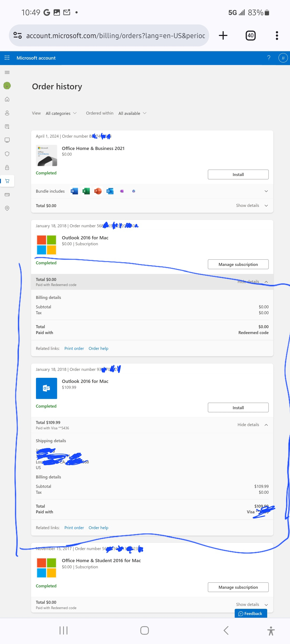Select the Order history cart icon
Image resolution: width=290 pixels, height=644 pixels.
click(x=7, y=181)
